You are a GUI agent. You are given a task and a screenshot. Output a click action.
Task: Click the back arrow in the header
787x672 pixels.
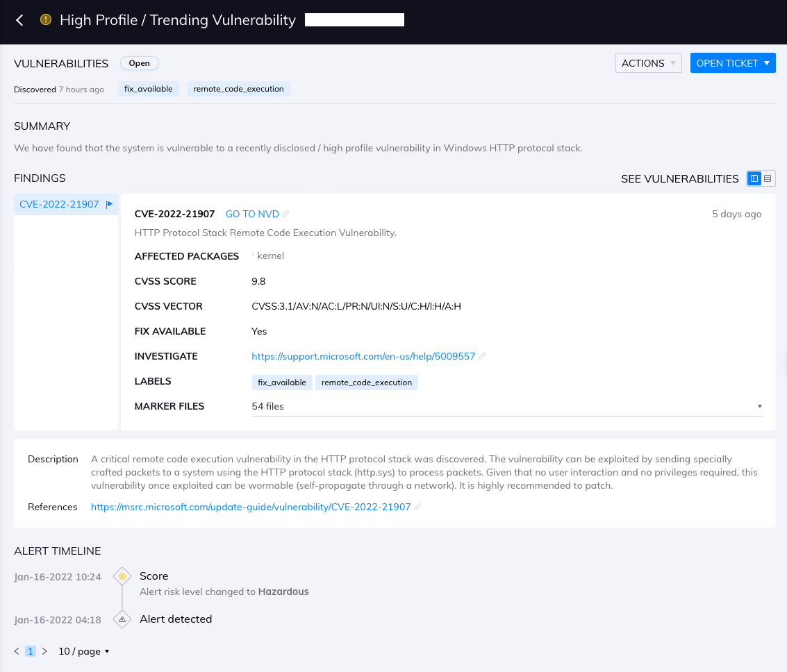tap(19, 20)
